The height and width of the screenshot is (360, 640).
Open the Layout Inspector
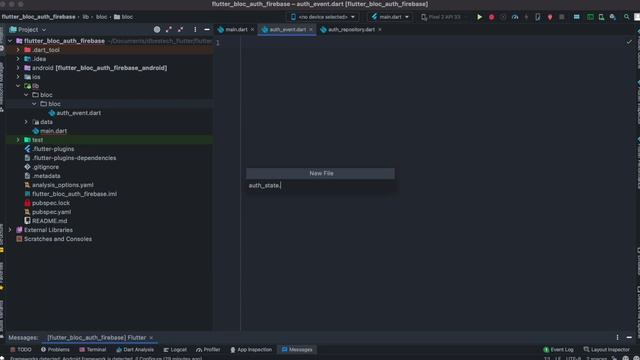point(607,349)
